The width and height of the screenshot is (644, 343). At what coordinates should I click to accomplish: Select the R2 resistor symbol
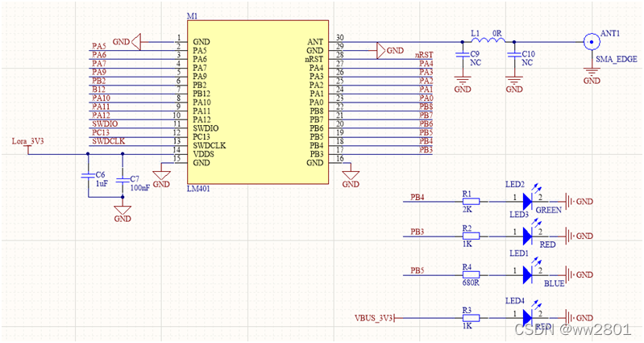coord(471,236)
